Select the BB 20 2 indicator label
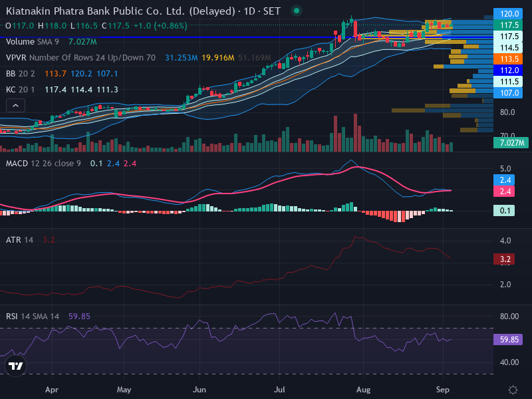This screenshot has height=399, width=532. [x=20, y=74]
